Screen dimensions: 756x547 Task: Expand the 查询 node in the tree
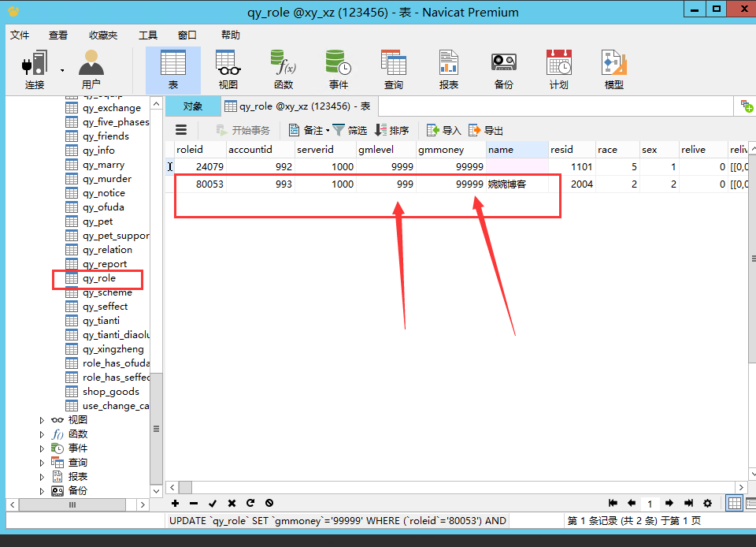43,463
